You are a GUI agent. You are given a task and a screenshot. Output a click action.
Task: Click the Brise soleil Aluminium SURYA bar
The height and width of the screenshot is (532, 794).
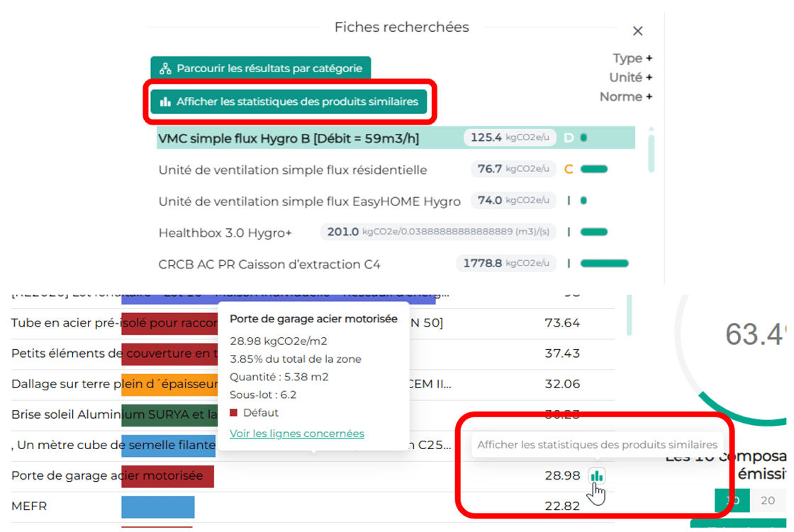(x=169, y=414)
